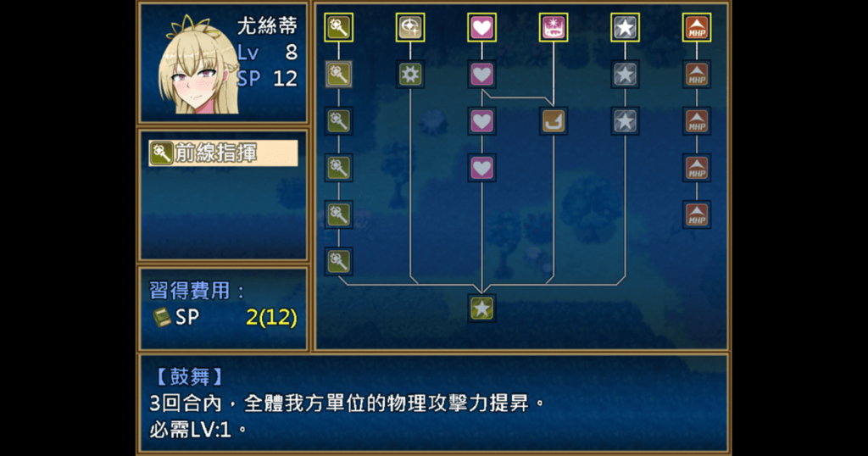Click the bottom wand node in first column
Viewport: 868px width, 456px height.
[x=338, y=261]
